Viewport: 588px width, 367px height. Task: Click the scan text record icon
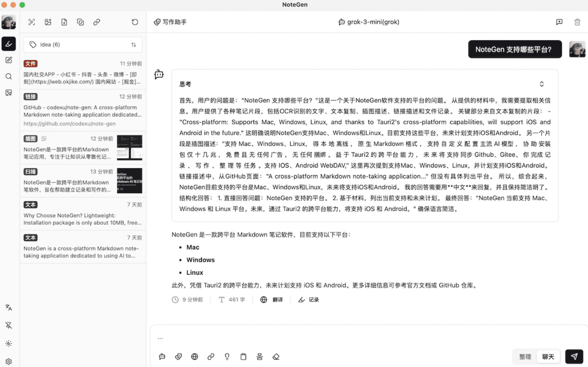[x=32, y=22]
